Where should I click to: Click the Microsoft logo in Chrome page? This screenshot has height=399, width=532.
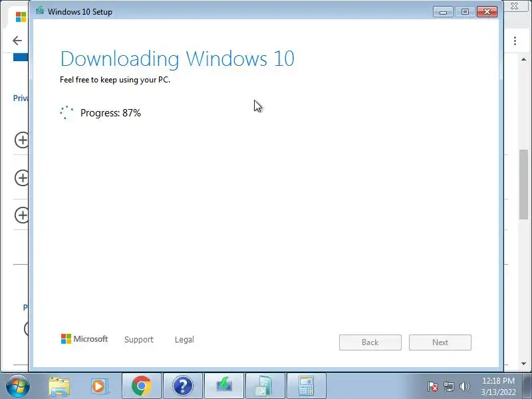pos(21,17)
